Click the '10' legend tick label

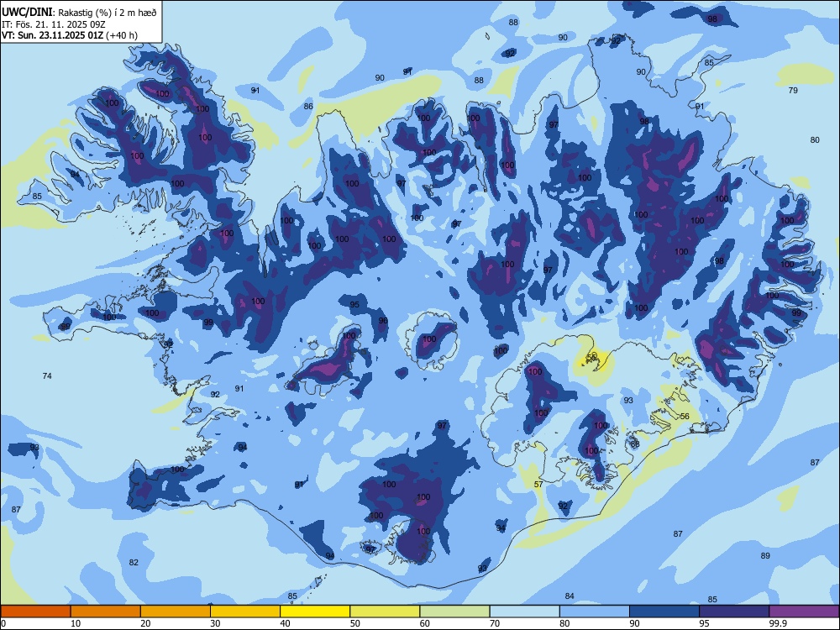point(76,623)
